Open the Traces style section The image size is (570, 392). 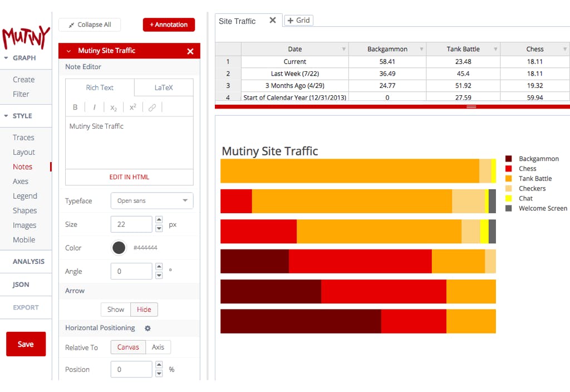click(x=23, y=138)
